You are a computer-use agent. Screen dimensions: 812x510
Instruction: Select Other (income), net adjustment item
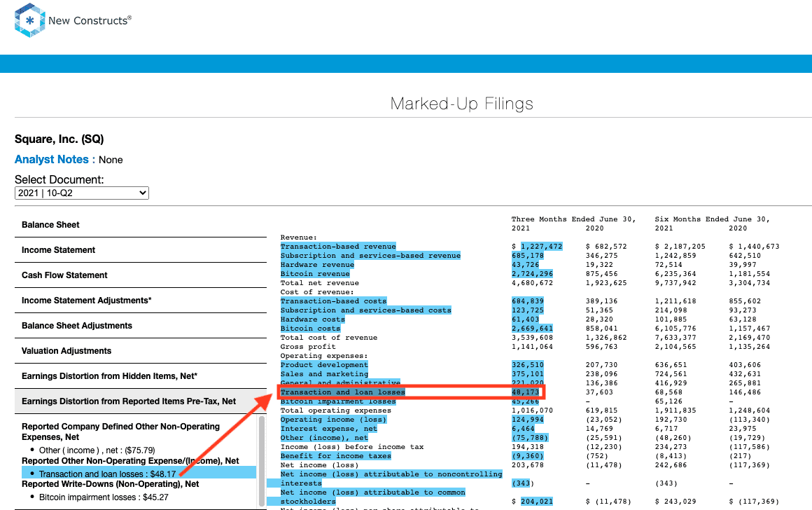click(x=97, y=450)
